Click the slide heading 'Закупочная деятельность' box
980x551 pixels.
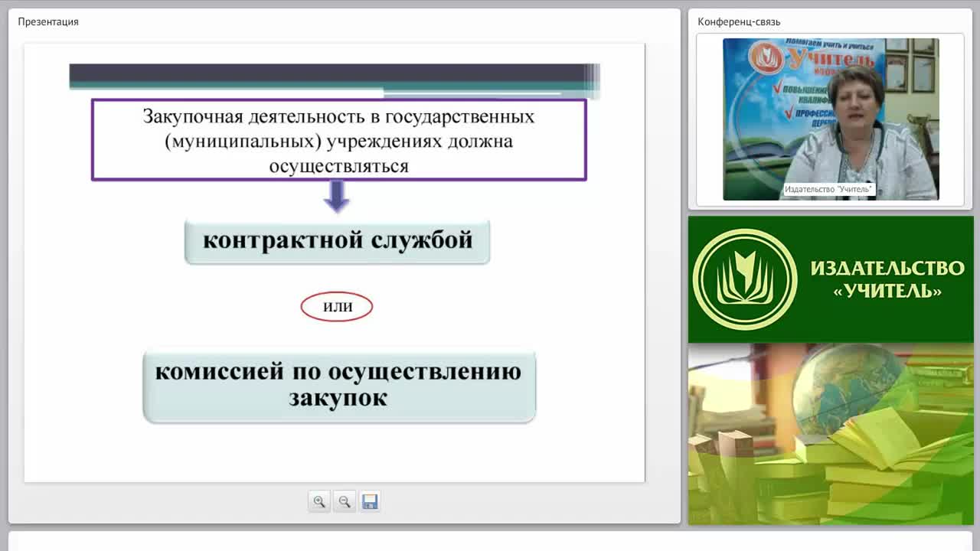pyautogui.click(x=339, y=140)
